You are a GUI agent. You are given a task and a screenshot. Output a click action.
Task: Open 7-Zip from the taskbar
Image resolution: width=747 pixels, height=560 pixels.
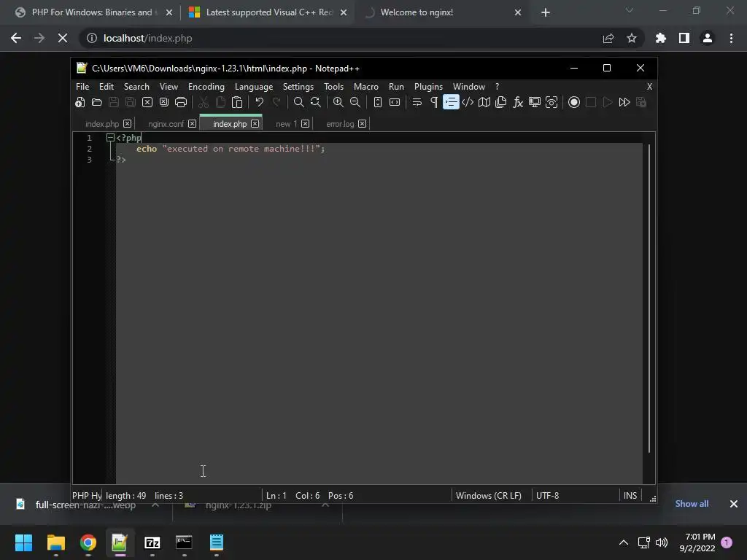tap(152, 542)
